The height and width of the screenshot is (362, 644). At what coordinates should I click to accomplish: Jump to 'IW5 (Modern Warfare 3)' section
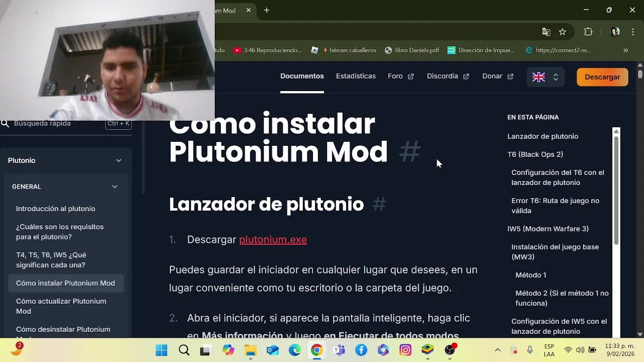pos(548,229)
